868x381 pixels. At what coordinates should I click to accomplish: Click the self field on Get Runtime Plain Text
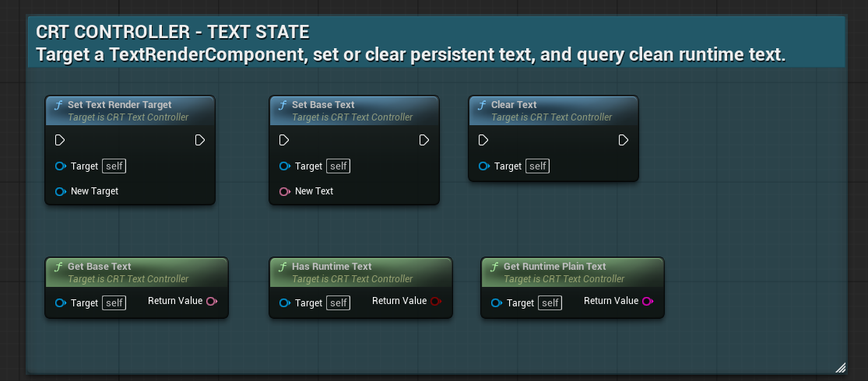coord(550,303)
